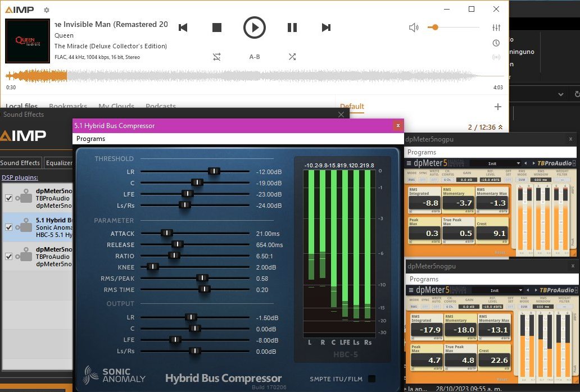Pause the current track
Image resolution: width=580 pixels, height=392 pixels.
(x=292, y=28)
